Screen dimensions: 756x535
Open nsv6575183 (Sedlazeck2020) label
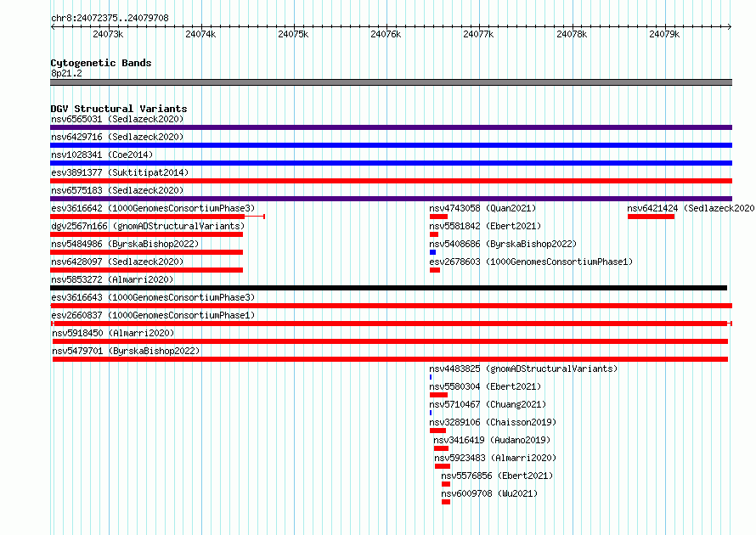[117, 190]
